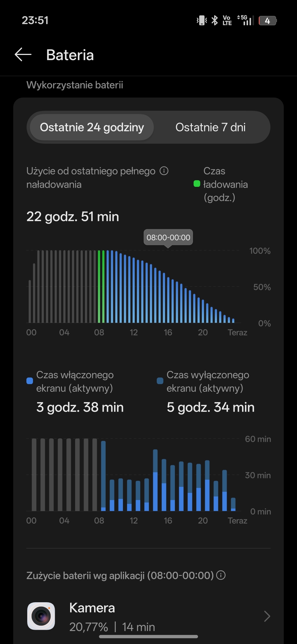This screenshot has height=644, width=297.
Task: Tap the 5G signal strength icon
Action: click(x=245, y=21)
